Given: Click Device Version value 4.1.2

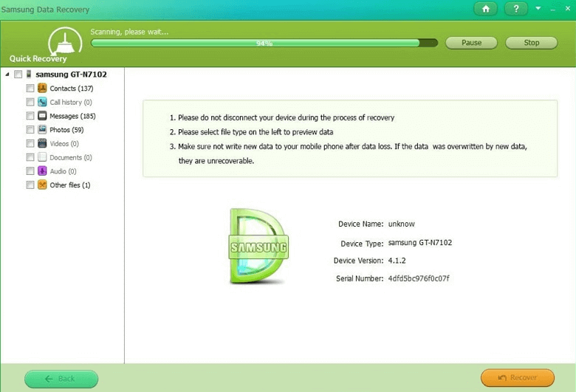Looking at the screenshot, I should [x=397, y=261].
